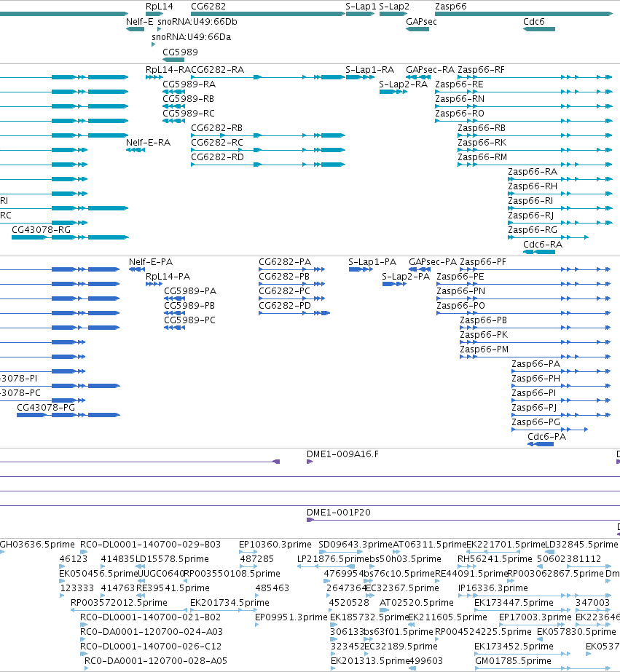Click the CG5989-PC protein label
Viewport: 620px width, 672px height.
(x=189, y=320)
